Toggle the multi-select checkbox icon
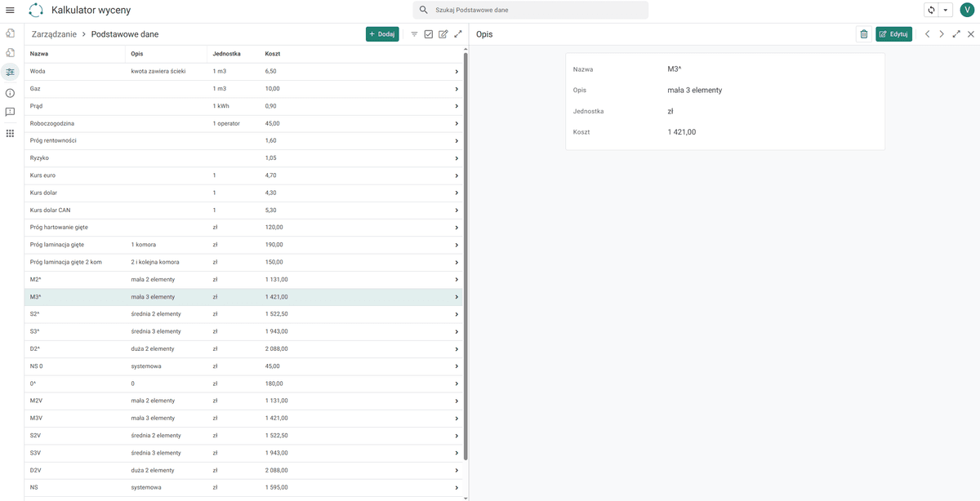 click(x=429, y=34)
